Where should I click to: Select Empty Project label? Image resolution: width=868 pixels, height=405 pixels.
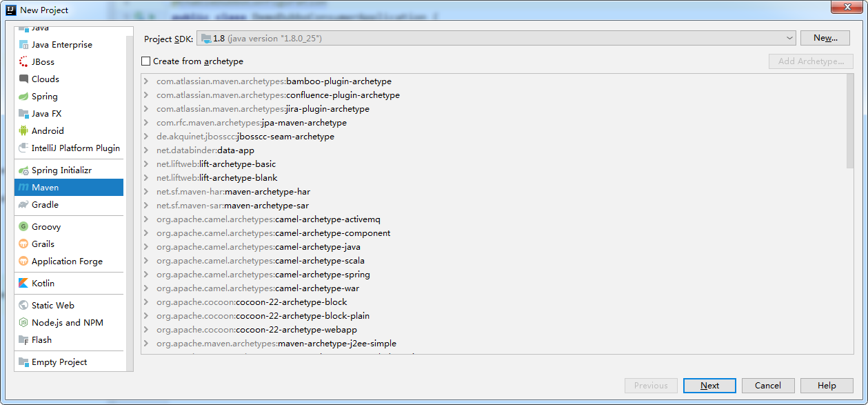click(x=59, y=362)
